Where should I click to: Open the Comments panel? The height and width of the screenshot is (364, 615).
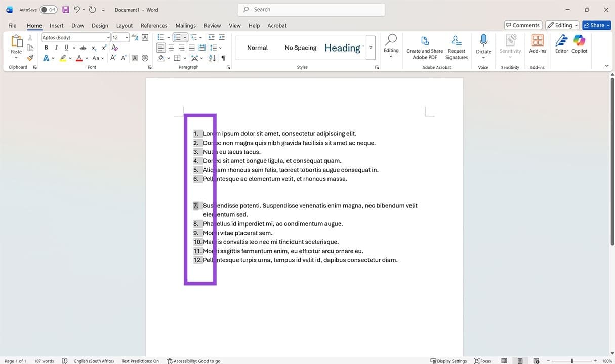tap(522, 25)
